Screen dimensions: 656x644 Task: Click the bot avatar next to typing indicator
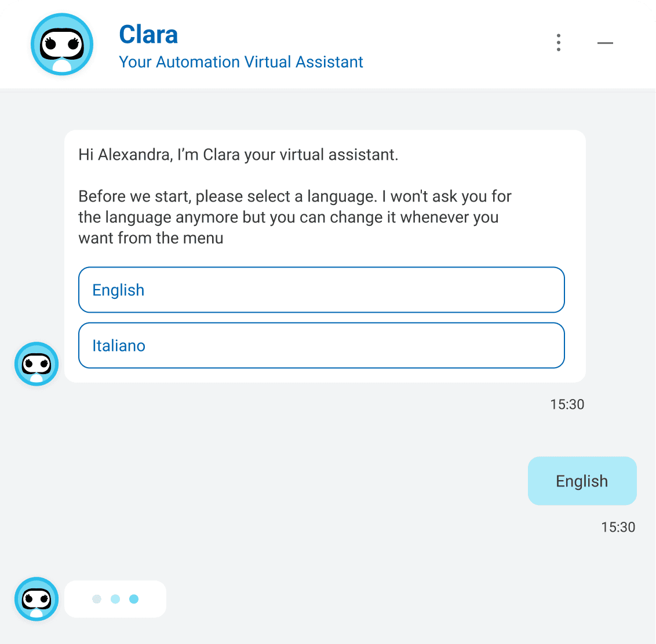pos(36,599)
